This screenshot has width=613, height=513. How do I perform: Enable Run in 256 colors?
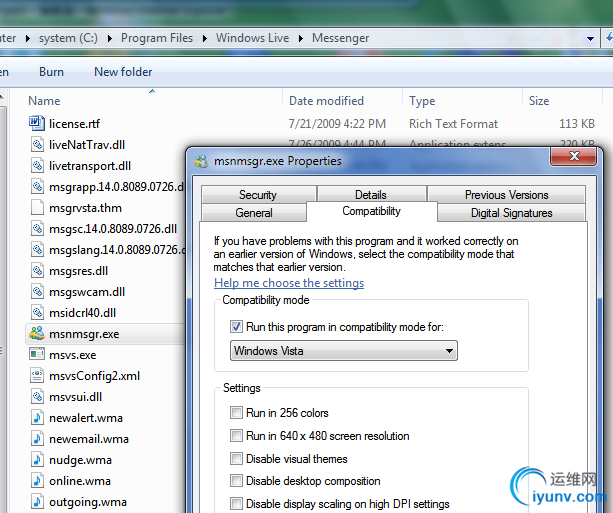pos(236,413)
